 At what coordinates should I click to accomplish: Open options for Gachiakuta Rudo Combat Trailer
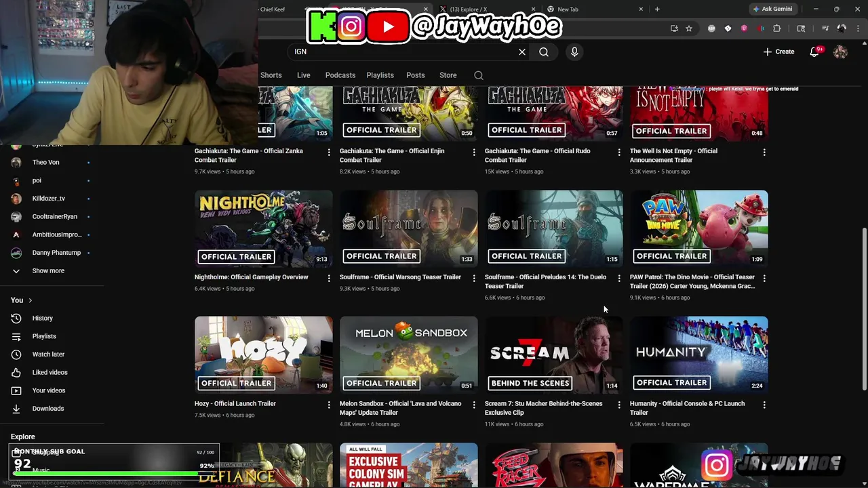tap(619, 152)
